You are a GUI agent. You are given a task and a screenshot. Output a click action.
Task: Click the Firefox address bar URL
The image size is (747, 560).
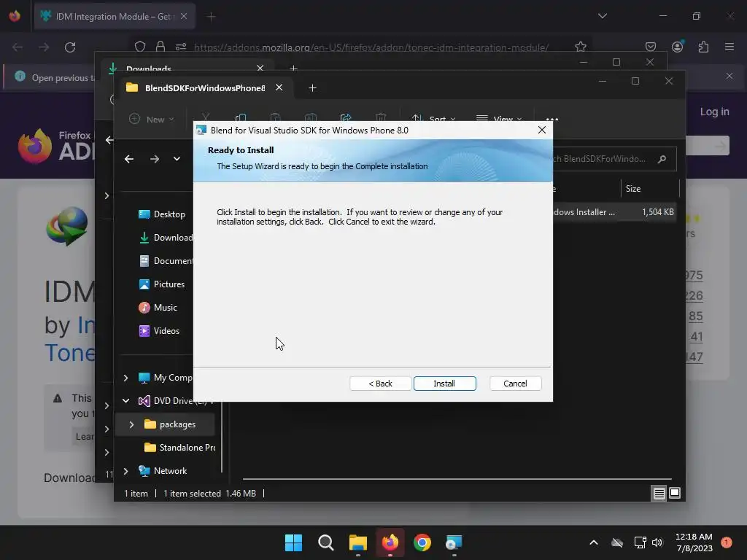point(371,47)
